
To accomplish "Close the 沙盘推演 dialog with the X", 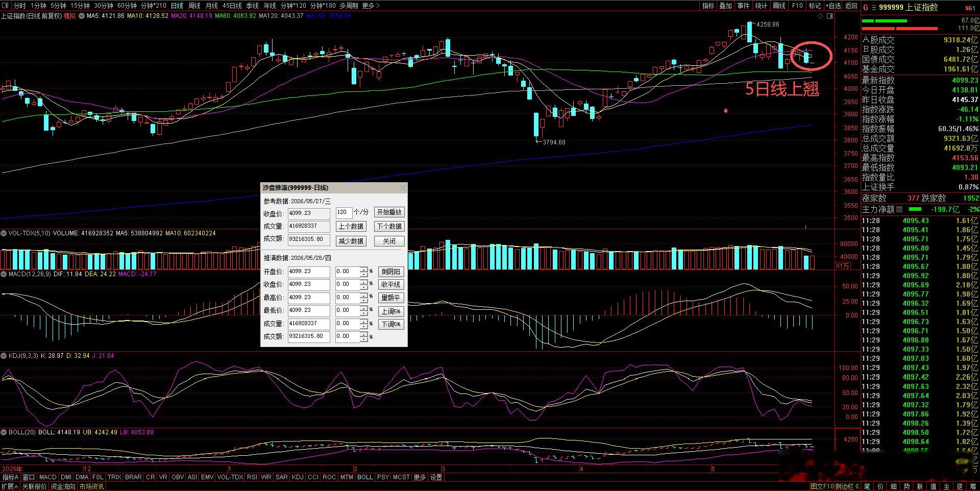I will 403,187.
